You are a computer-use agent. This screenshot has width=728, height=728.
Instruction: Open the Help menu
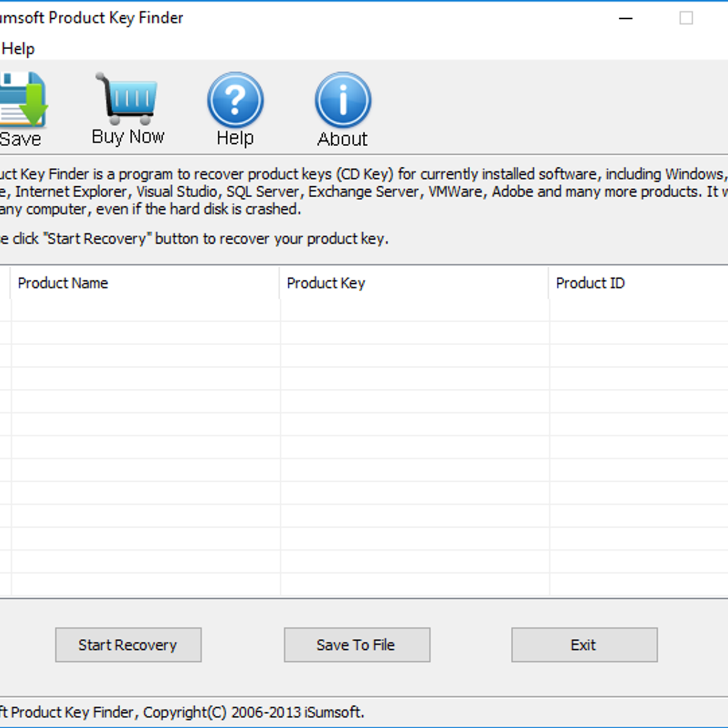click(19, 48)
